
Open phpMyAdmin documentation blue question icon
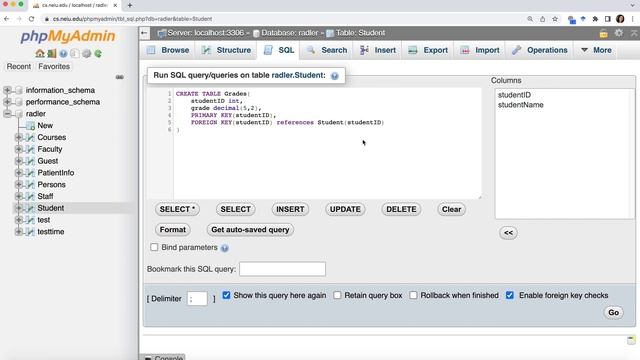click(x=63, y=53)
